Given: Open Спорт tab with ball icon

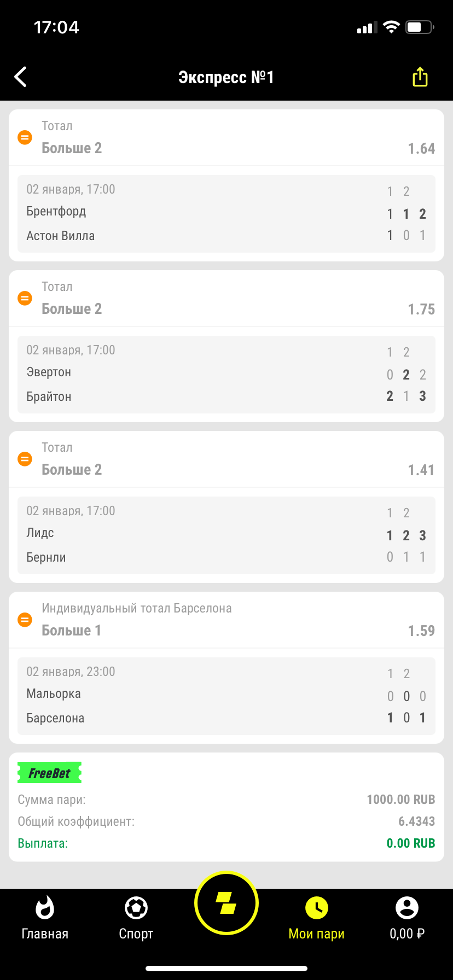Looking at the screenshot, I should point(136,918).
